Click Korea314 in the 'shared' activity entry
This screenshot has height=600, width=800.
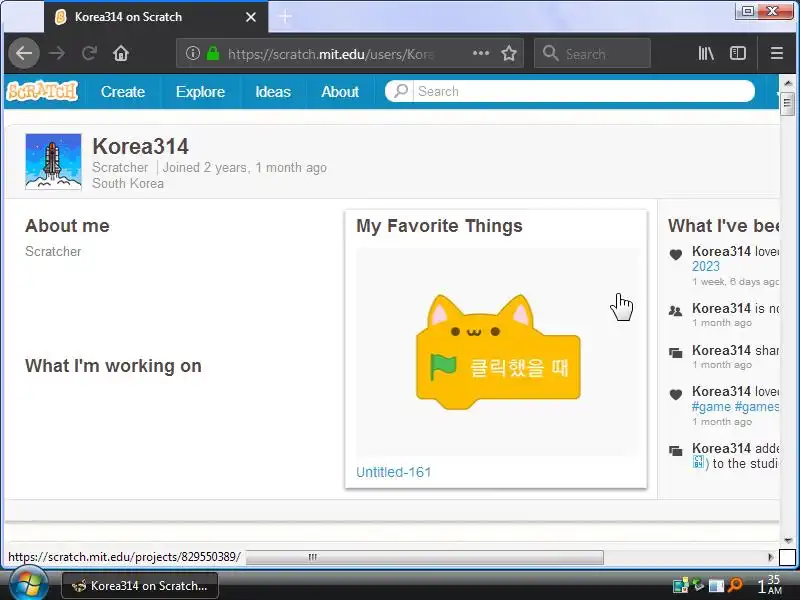[x=721, y=350]
